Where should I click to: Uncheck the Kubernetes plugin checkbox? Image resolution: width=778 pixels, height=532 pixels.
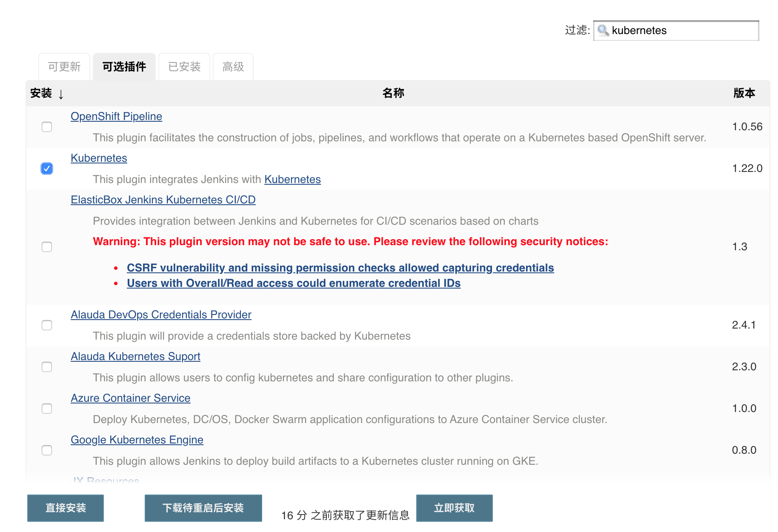[47, 169]
